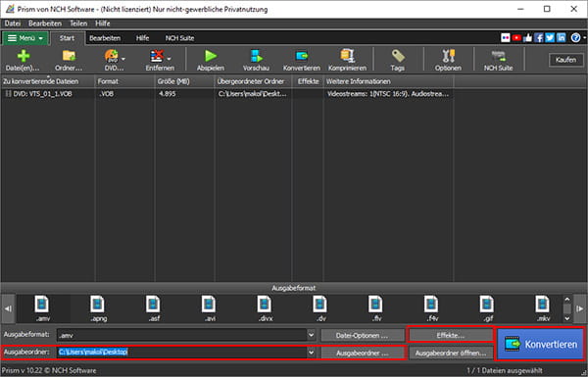Click the format list scroll-down arrow
Image resolution: width=588 pixels, height=377 pixels.
pyautogui.click(x=567, y=318)
